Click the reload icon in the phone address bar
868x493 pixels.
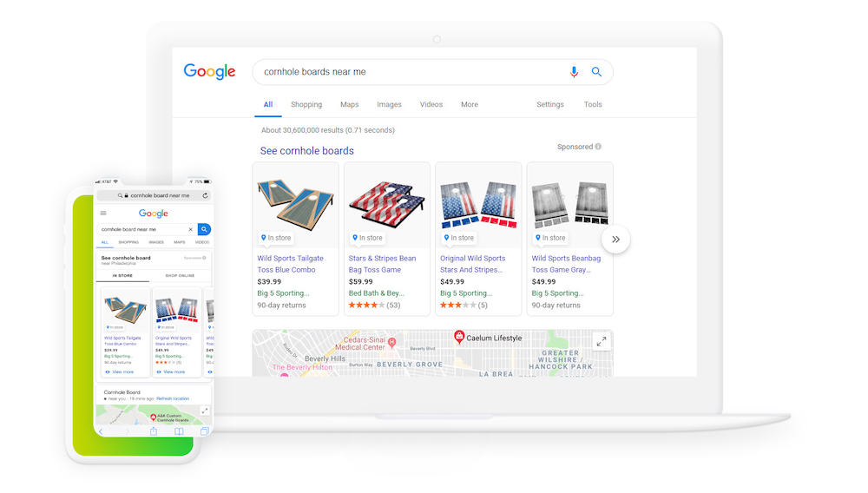click(205, 195)
